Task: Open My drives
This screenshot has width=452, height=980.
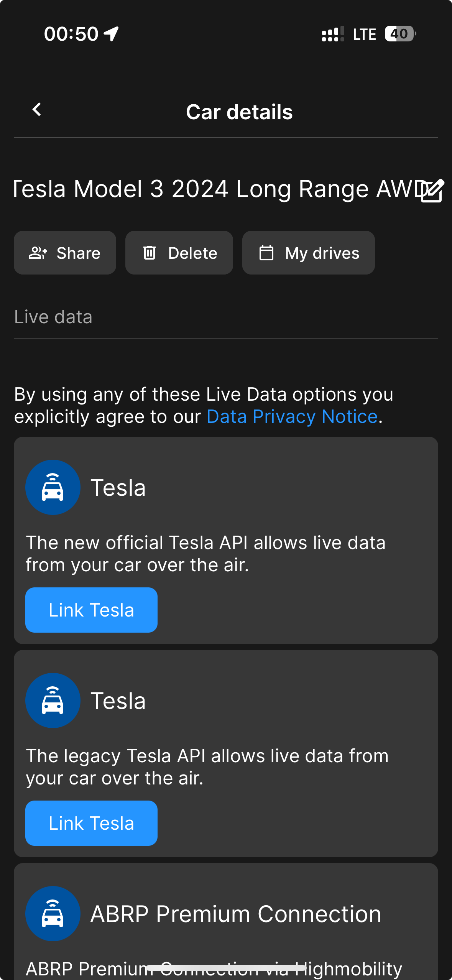Action: click(x=309, y=253)
